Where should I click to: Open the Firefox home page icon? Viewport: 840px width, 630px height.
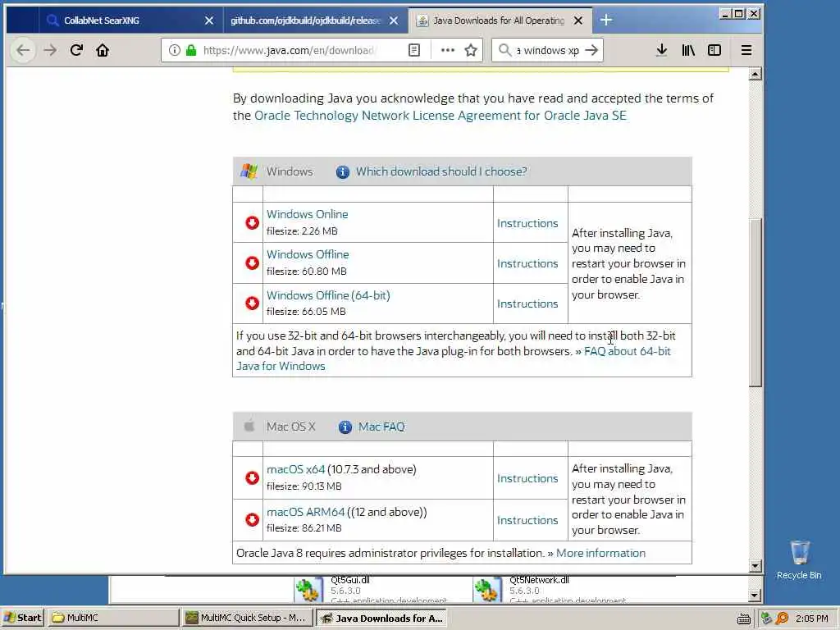click(103, 50)
